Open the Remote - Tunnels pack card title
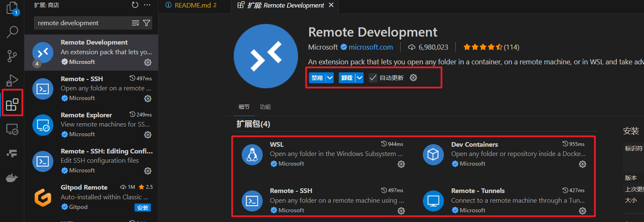 [478, 191]
